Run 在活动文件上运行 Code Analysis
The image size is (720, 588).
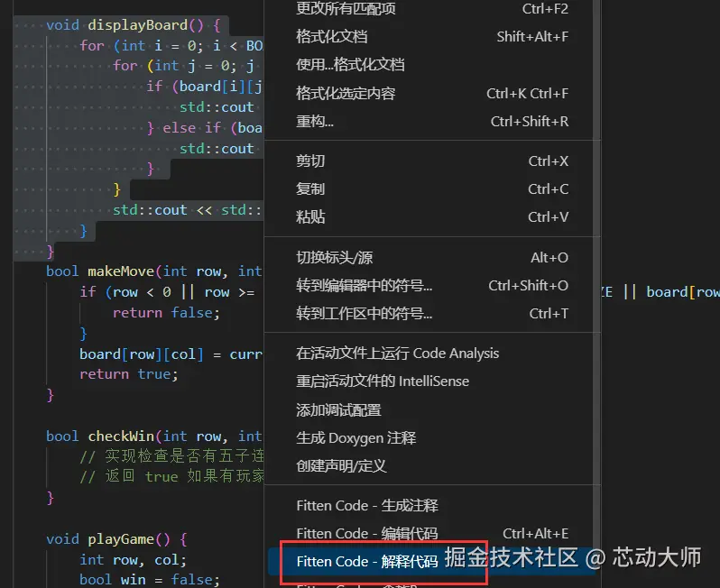[x=432, y=353]
